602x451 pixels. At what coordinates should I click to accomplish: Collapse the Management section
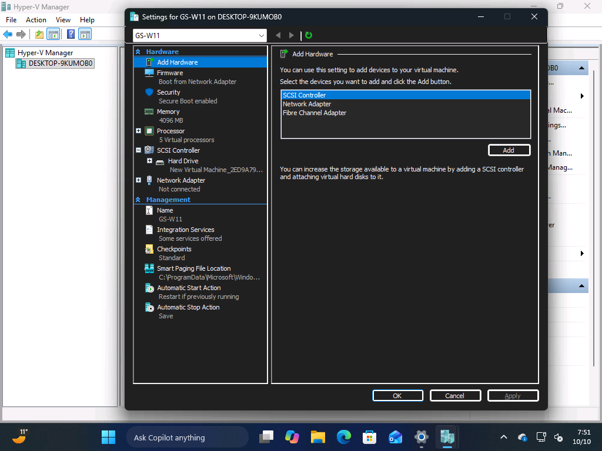tap(138, 200)
